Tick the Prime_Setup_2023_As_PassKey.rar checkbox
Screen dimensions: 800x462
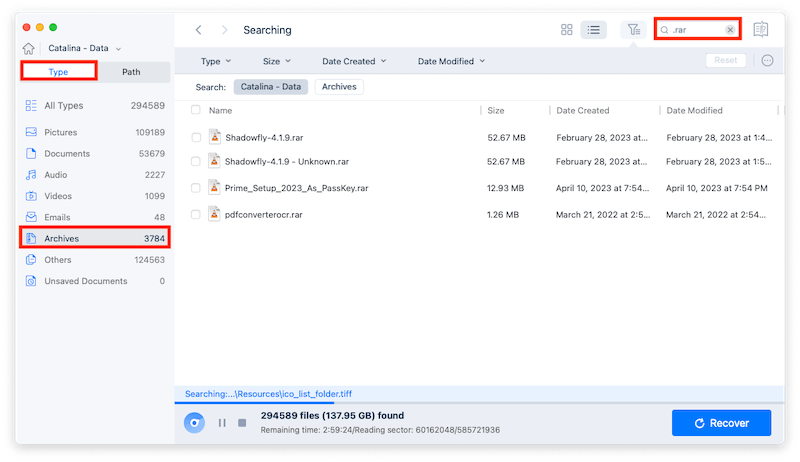click(196, 187)
